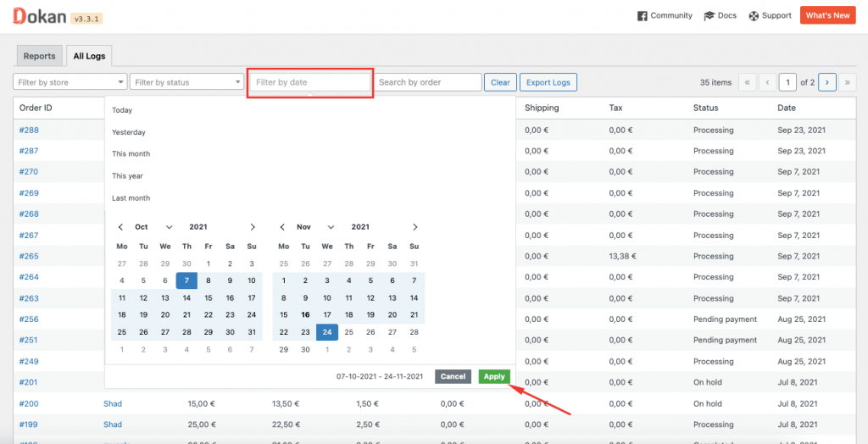Viewport: 868px width, 444px height.
Task: Click the Tax column header
Action: coord(615,108)
